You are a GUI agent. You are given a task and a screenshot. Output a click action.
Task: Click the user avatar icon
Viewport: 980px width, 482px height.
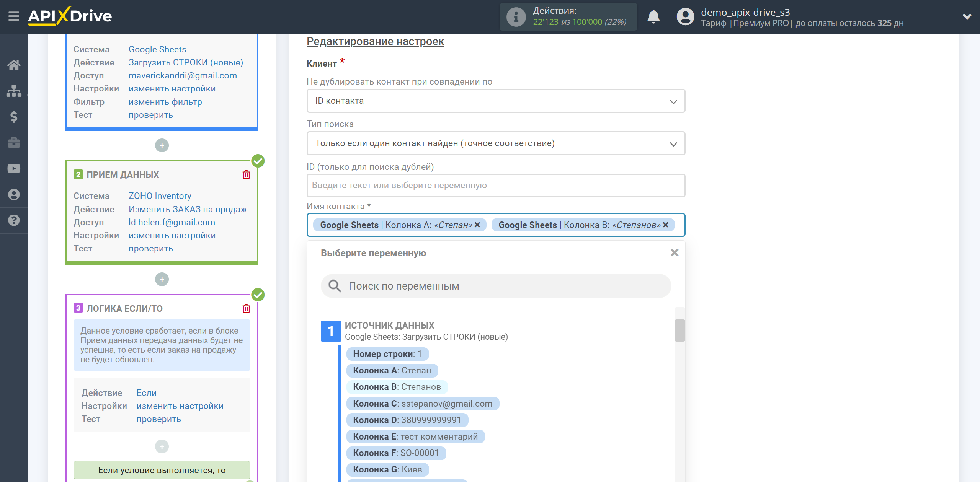pyautogui.click(x=685, y=17)
